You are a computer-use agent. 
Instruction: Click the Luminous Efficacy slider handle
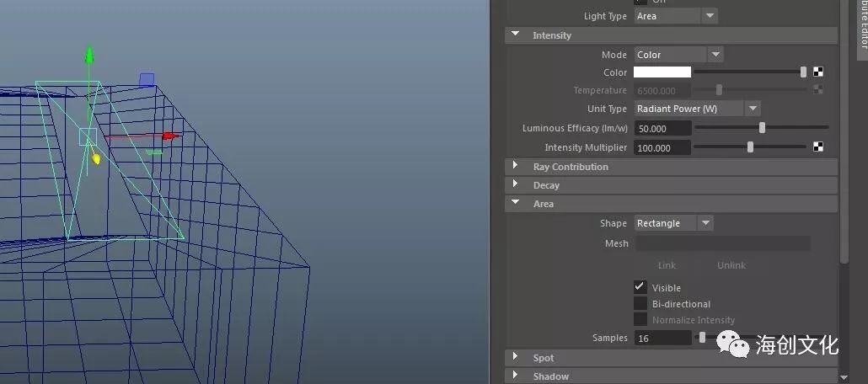(x=762, y=128)
